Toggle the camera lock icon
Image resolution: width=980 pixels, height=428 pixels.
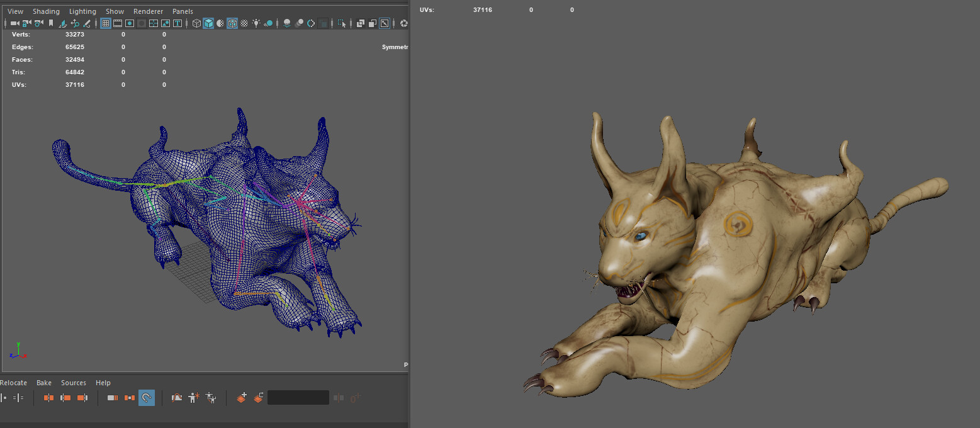point(27,23)
